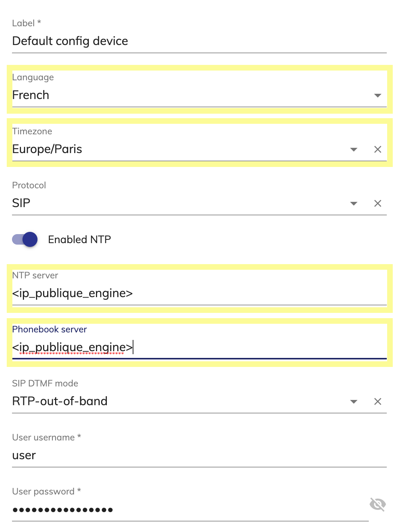Screen dimensions: 413x532
Task: Expand the Timezone dropdown arrow
Action: (x=353, y=149)
